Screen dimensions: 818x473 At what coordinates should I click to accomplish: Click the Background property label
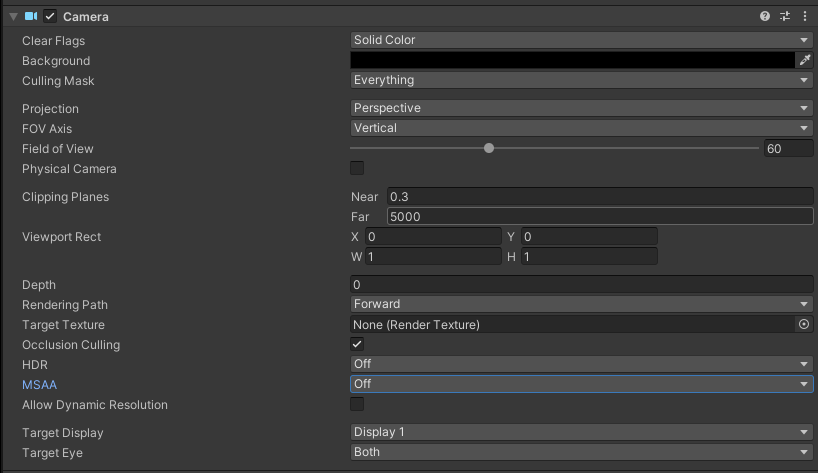[x=56, y=60]
